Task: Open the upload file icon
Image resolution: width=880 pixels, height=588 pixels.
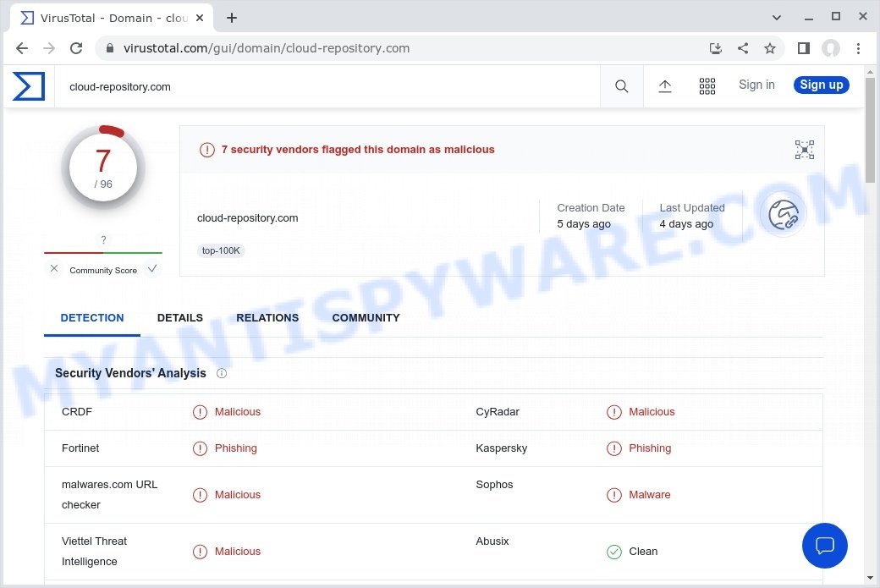Action: [664, 86]
